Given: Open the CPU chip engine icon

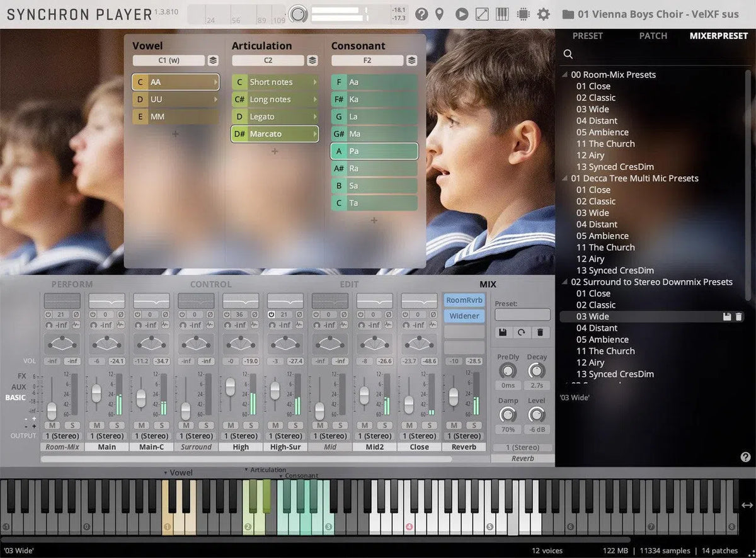Looking at the screenshot, I should [x=522, y=14].
